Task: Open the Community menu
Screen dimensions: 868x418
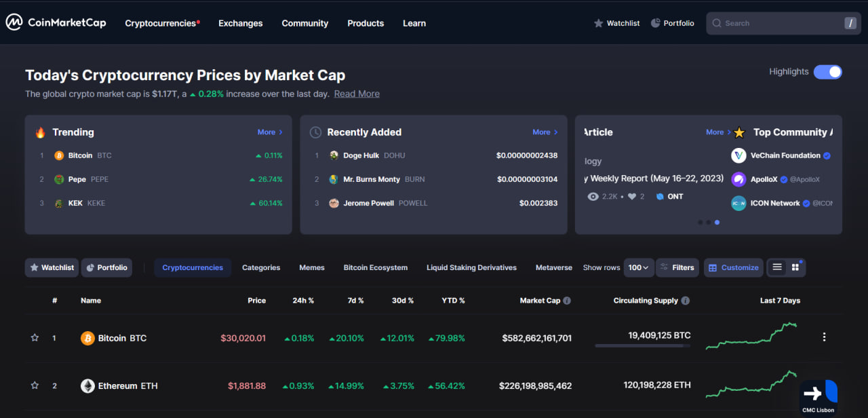Action: click(305, 23)
